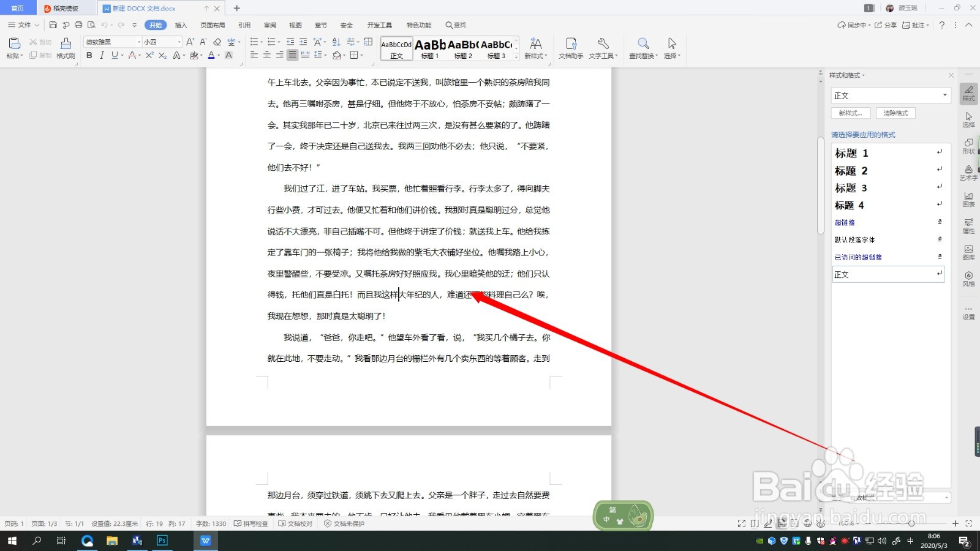Toggle Italic formatting

tap(102, 55)
